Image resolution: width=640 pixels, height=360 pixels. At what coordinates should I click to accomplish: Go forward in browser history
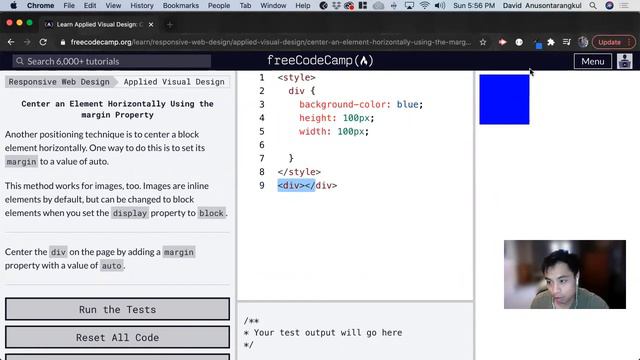click(27, 42)
